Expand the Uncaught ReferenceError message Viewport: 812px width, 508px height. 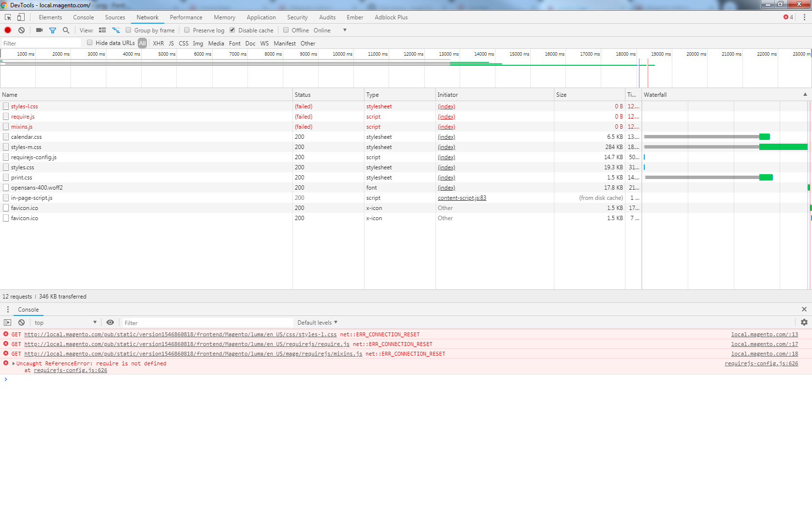coord(14,363)
